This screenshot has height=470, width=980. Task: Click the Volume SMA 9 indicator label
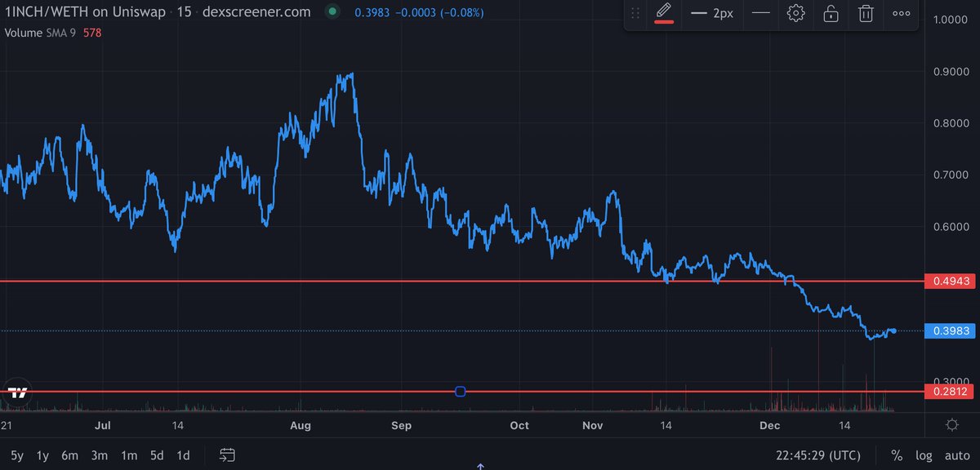40,33
